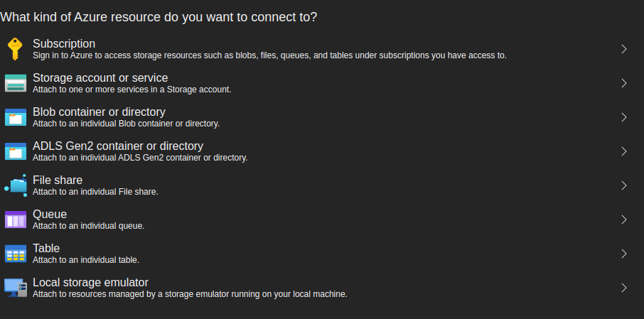Click the chevron at the Table row
The width and height of the screenshot is (644, 319).
(x=623, y=254)
